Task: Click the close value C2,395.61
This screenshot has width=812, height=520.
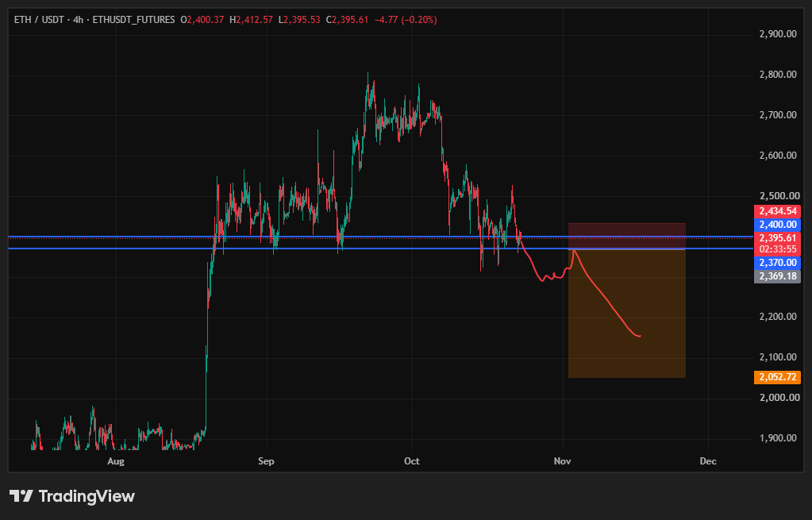Action: point(347,20)
